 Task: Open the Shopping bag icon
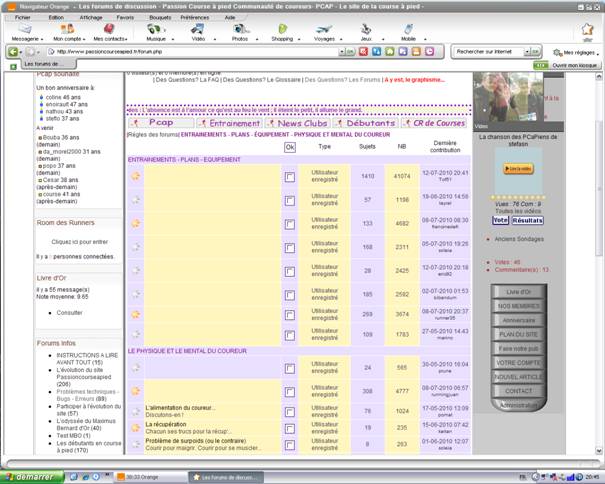pos(283,29)
